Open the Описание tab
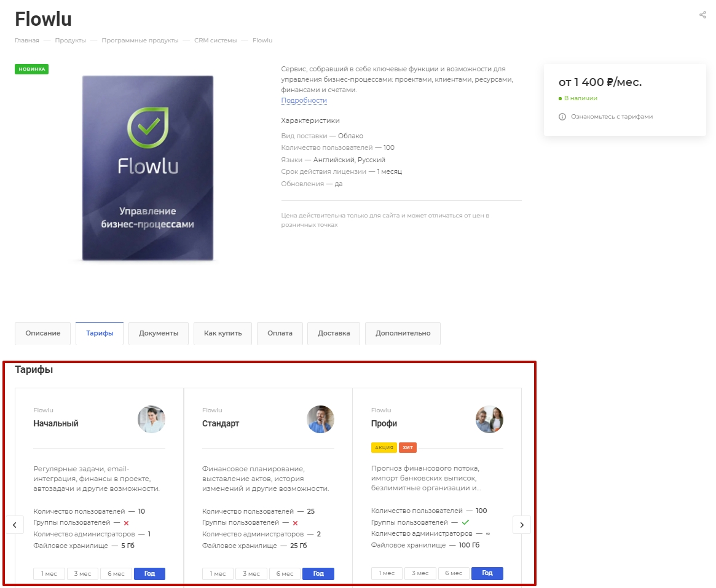Screen dimensions: 716x588 coord(43,333)
